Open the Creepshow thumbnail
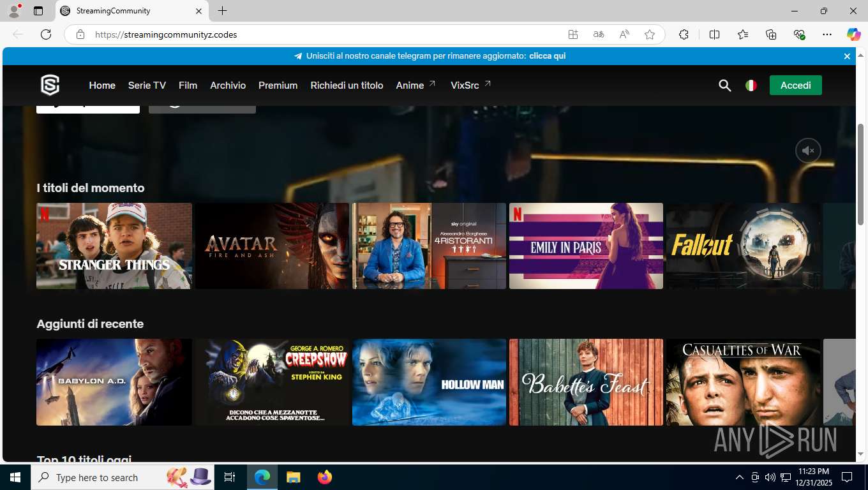 pos(273,382)
